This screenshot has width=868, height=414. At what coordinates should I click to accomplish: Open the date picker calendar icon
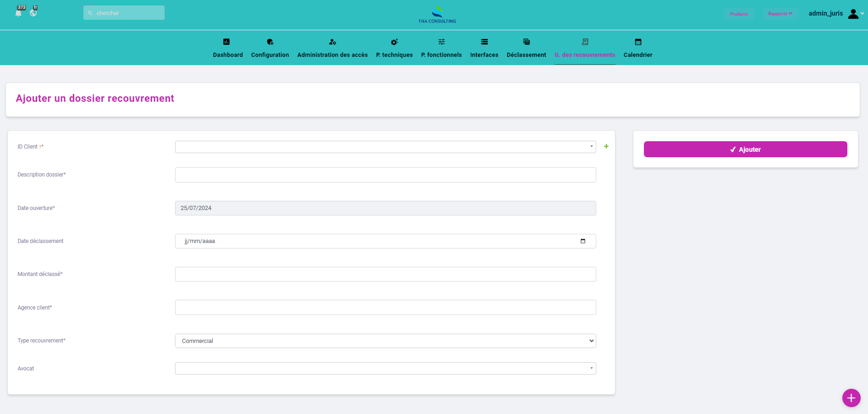pos(583,241)
